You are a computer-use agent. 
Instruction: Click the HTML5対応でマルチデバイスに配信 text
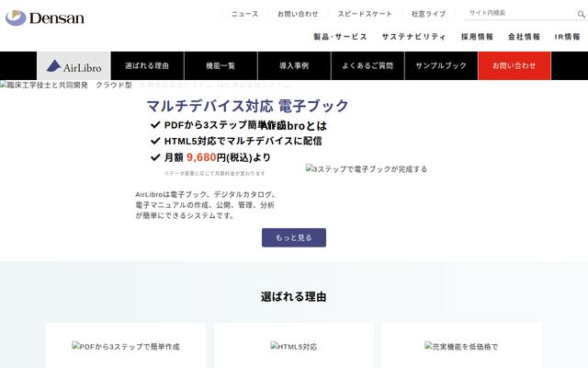coord(243,141)
